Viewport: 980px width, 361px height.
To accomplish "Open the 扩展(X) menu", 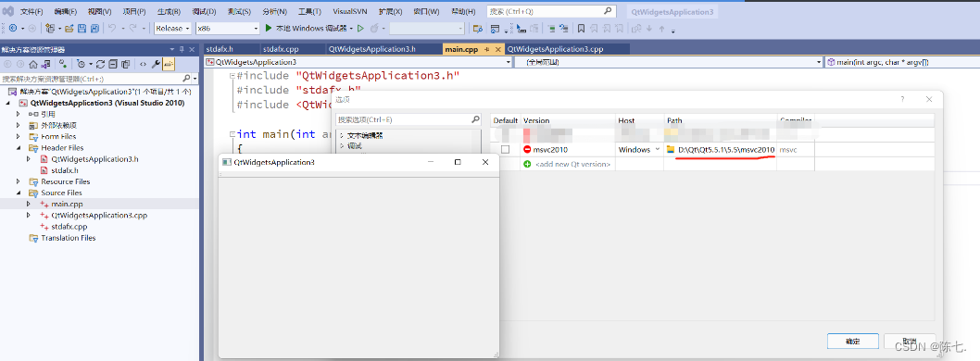I will (x=390, y=11).
